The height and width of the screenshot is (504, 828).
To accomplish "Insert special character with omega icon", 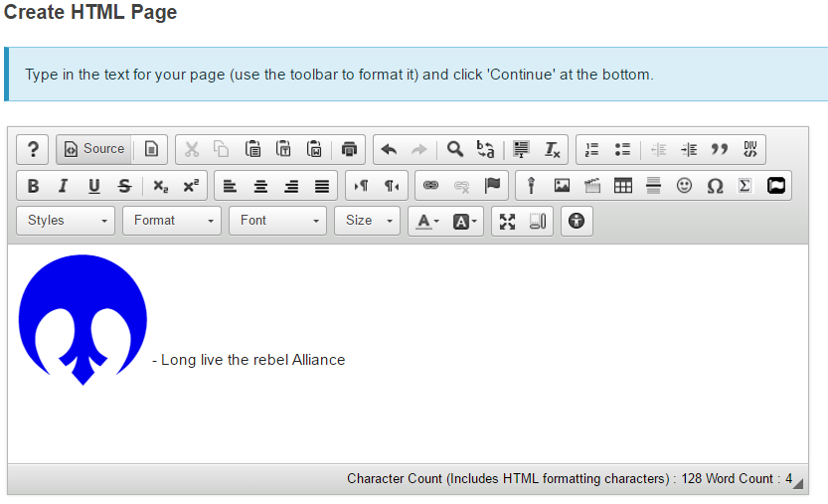I will (715, 186).
